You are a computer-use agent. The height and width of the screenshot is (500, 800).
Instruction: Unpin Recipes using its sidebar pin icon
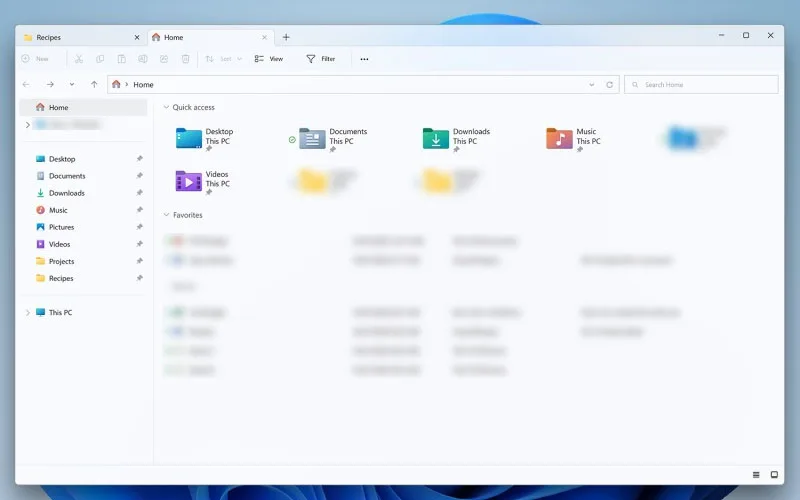139,278
